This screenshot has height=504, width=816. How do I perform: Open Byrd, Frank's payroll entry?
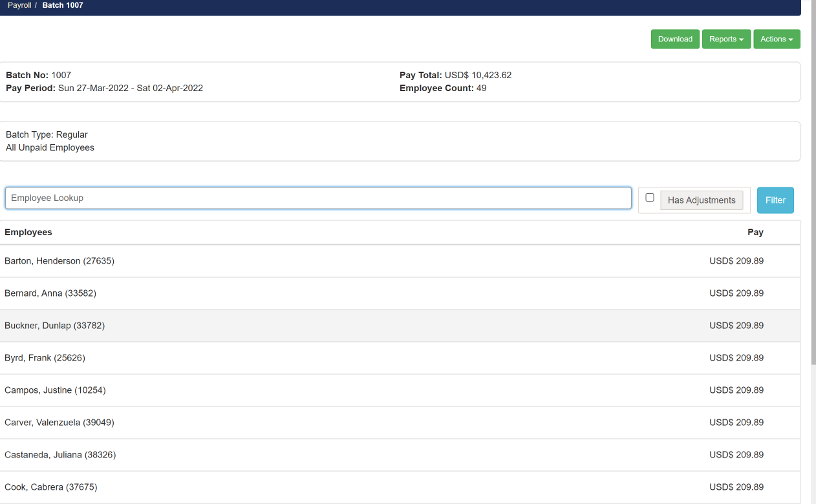click(x=45, y=357)
